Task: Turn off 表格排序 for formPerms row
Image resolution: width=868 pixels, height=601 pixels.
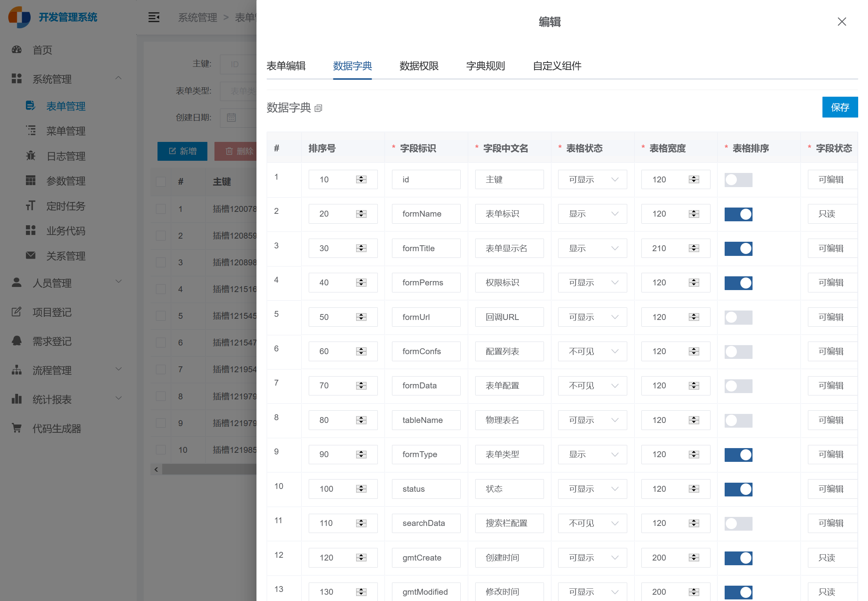Action: click(738, 283)
